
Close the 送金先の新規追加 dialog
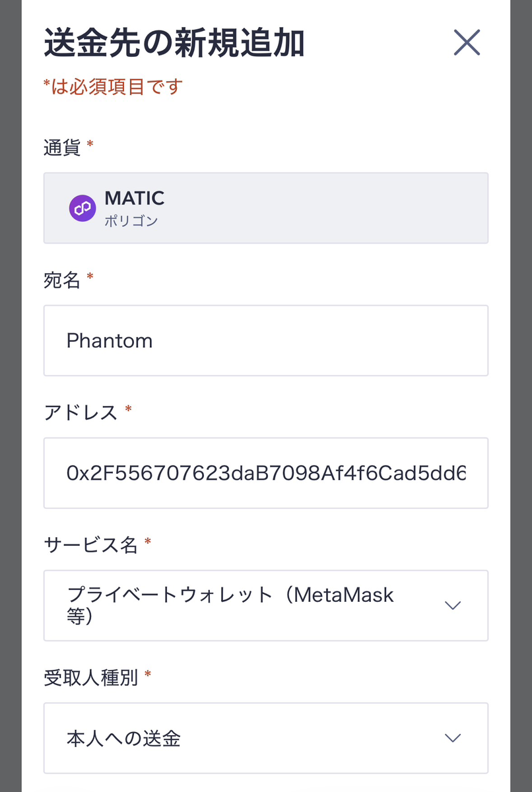tap(467, 44)
